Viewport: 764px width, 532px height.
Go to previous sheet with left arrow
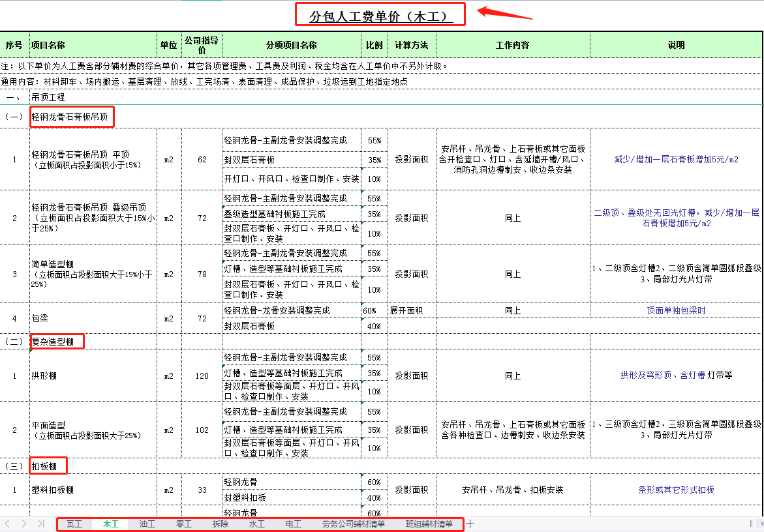tap(7, 524)
